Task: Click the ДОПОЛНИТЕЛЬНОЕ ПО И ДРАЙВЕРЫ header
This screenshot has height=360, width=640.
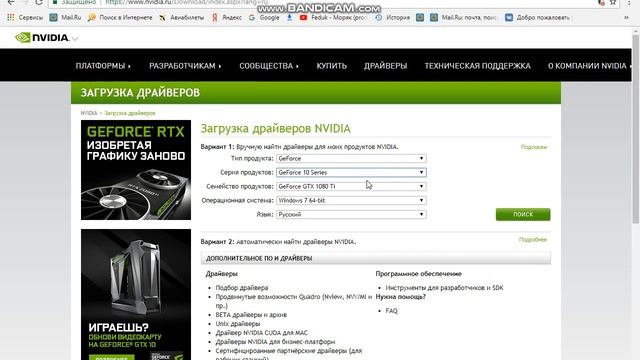Action: 376,258
